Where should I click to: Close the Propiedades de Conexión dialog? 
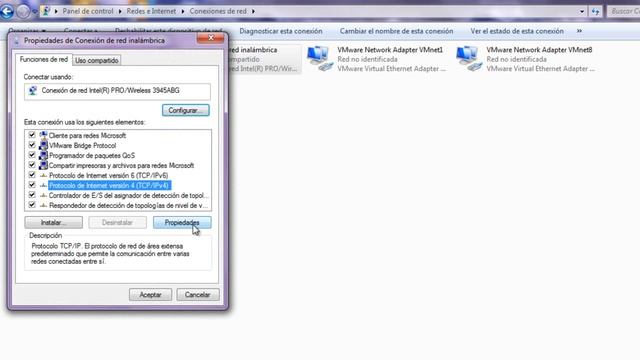(x=211, y=38)
